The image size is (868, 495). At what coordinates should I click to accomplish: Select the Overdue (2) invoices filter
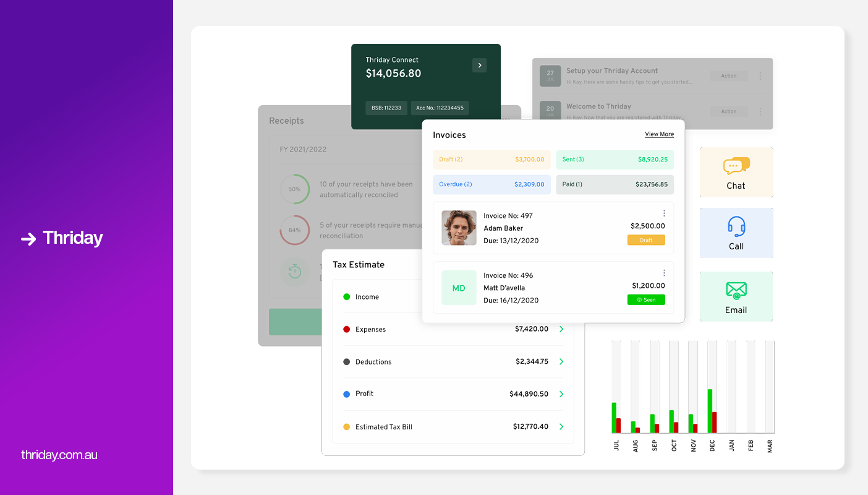(491, 184)
